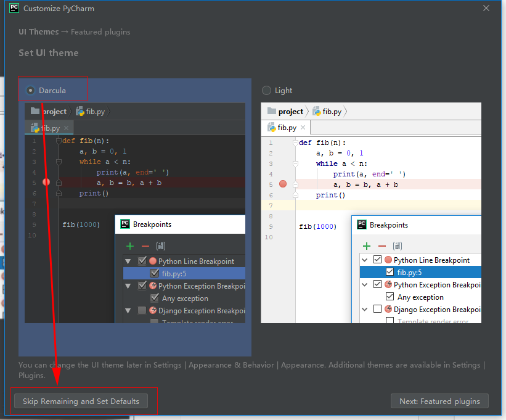506x420 pixels.
Task: Collapse Python Exception Breakpoint node in Light preview
Action: 365,285
